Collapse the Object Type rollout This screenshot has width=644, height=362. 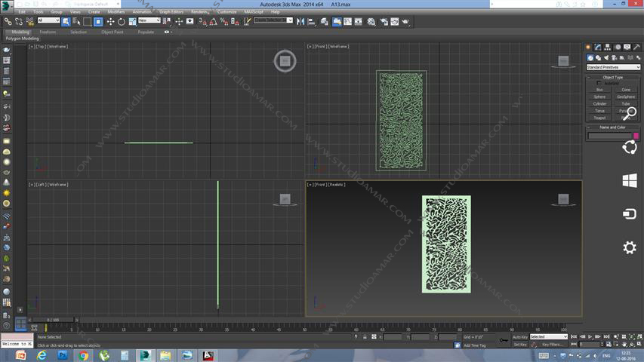pos(612,77)
